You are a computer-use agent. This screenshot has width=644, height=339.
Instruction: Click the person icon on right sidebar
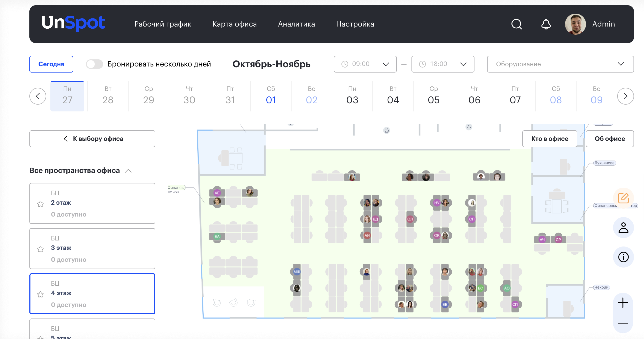tap(623, 228)
